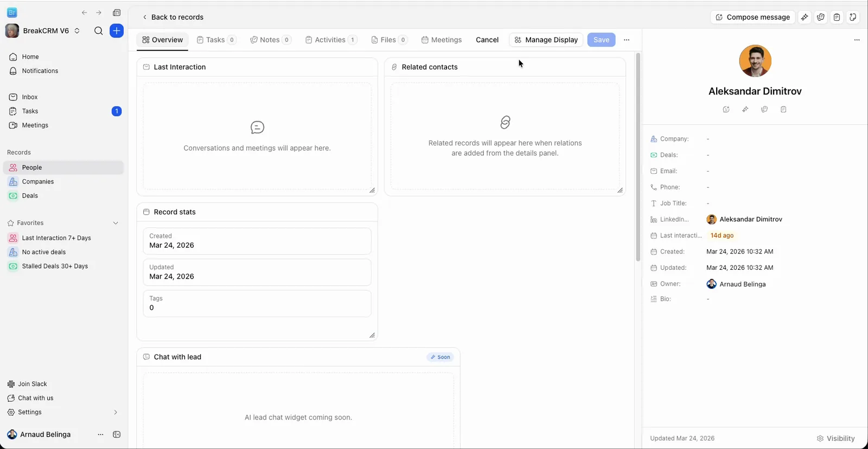The image size is (868, 449).
Task: Switch to the Notes tab
Action: tap(270, 40)
